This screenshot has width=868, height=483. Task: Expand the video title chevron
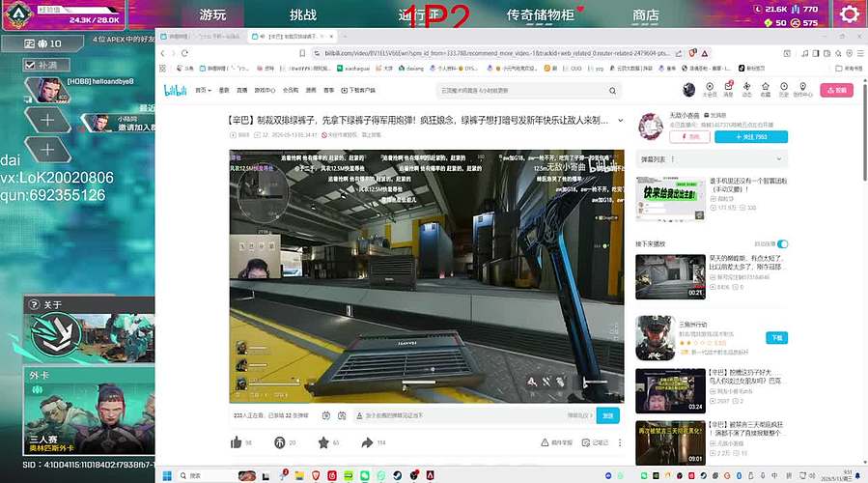[620, 120]
